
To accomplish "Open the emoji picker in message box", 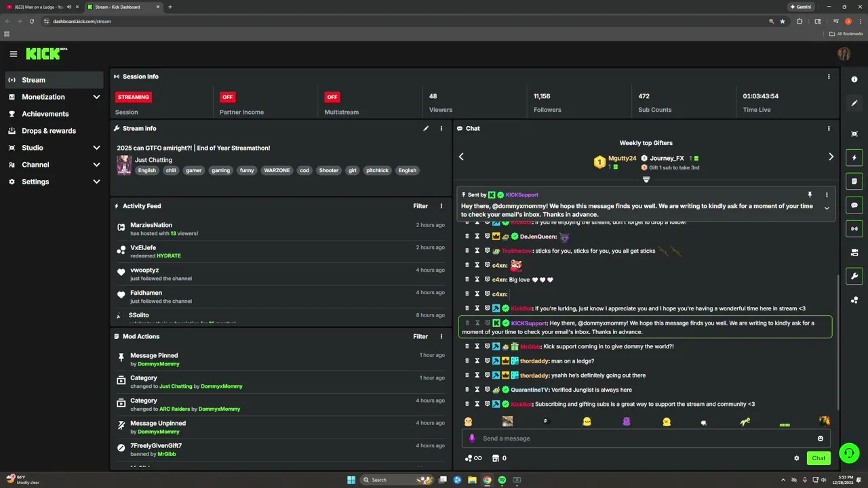I will click(820, 439).
